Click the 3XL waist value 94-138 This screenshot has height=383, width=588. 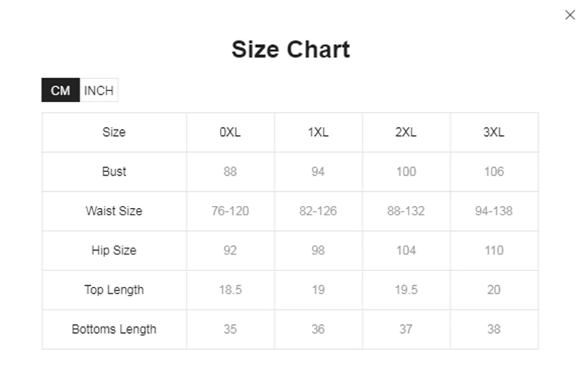494,211
